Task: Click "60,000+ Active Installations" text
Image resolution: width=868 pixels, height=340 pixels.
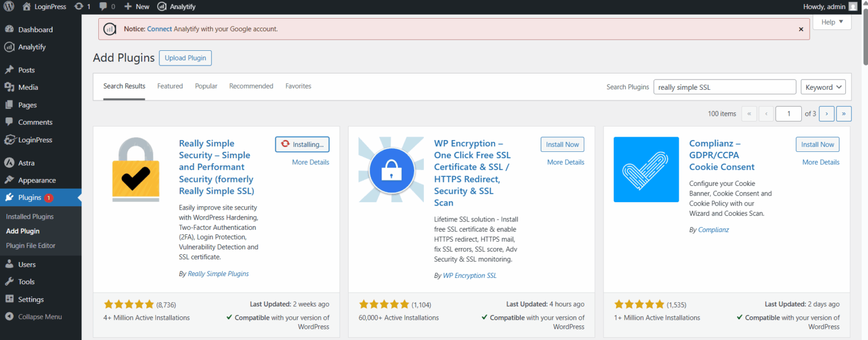Action: (399, 317)
